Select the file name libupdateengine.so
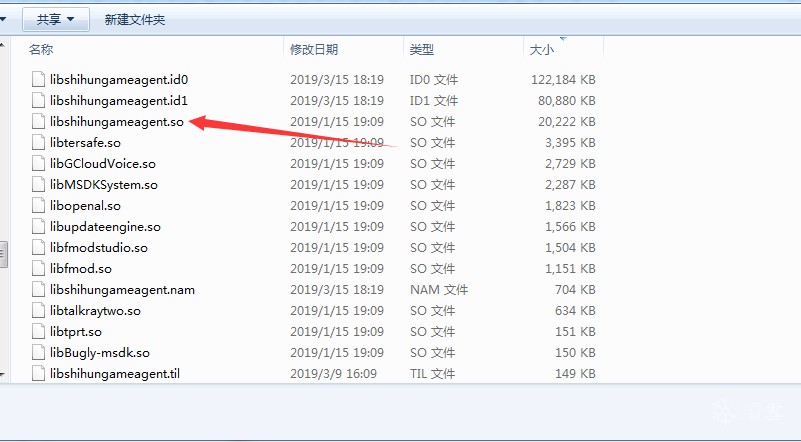This screenshot has height=442, width=801. point(105,226)
